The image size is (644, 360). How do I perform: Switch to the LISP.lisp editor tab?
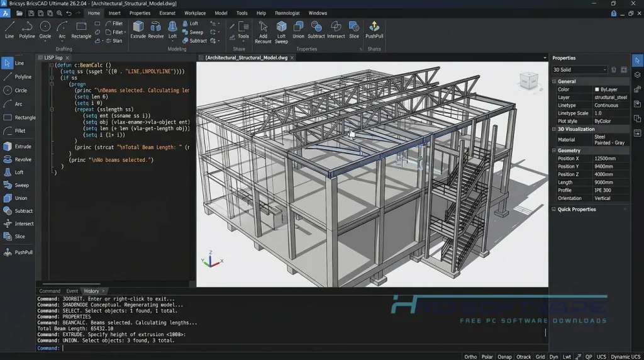(53, 58)
